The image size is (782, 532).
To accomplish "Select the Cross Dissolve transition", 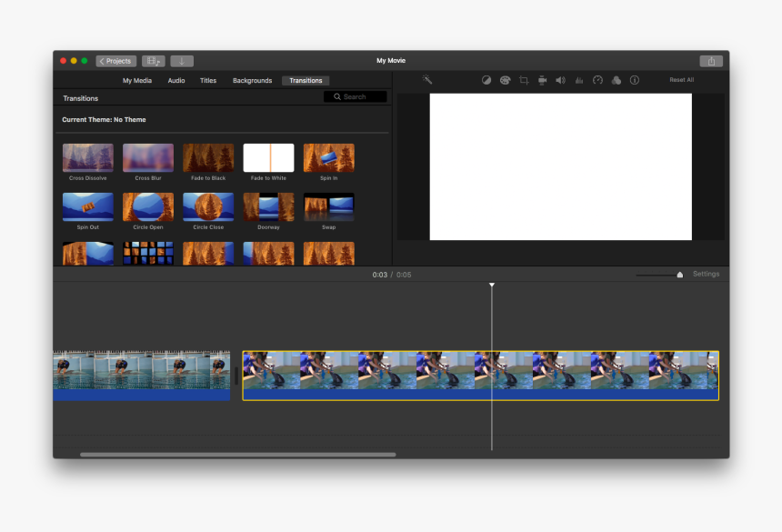I will point(88,157).
